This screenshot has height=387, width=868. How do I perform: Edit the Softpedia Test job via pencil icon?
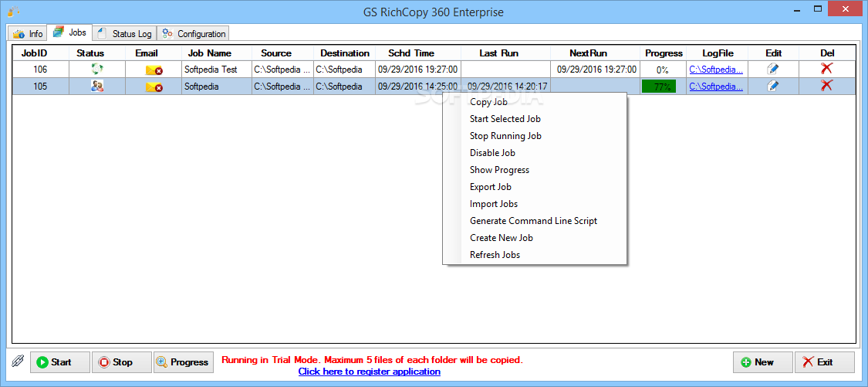[773, 70]
